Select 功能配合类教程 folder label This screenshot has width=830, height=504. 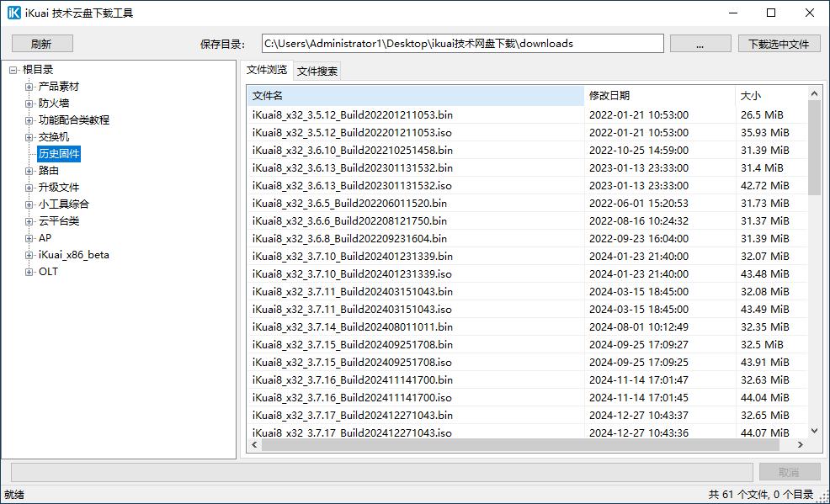click(x=74, y=120)
